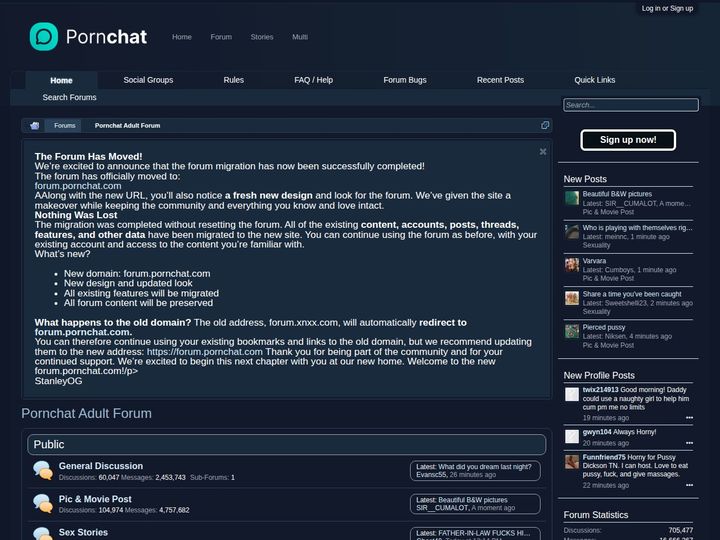Select the Home tab
Image resolution: width=720 pixels, height=540 pixels.
tap(61, 80)
